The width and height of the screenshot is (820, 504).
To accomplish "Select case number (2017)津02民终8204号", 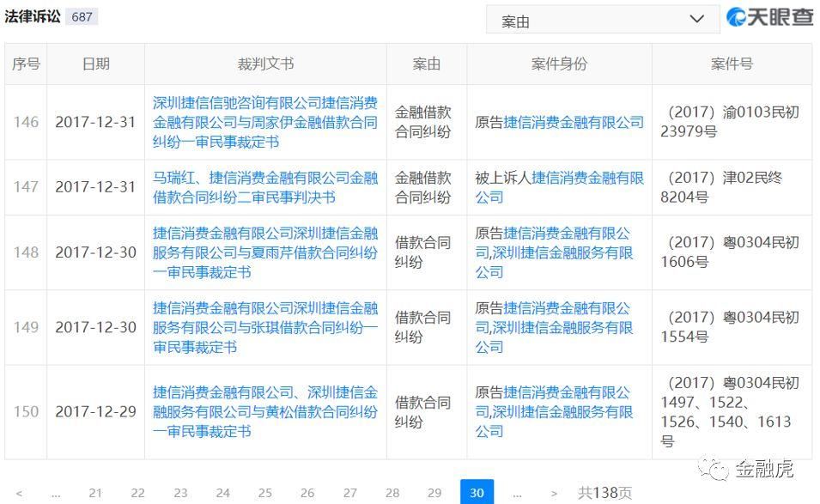I will pos(721,187).
